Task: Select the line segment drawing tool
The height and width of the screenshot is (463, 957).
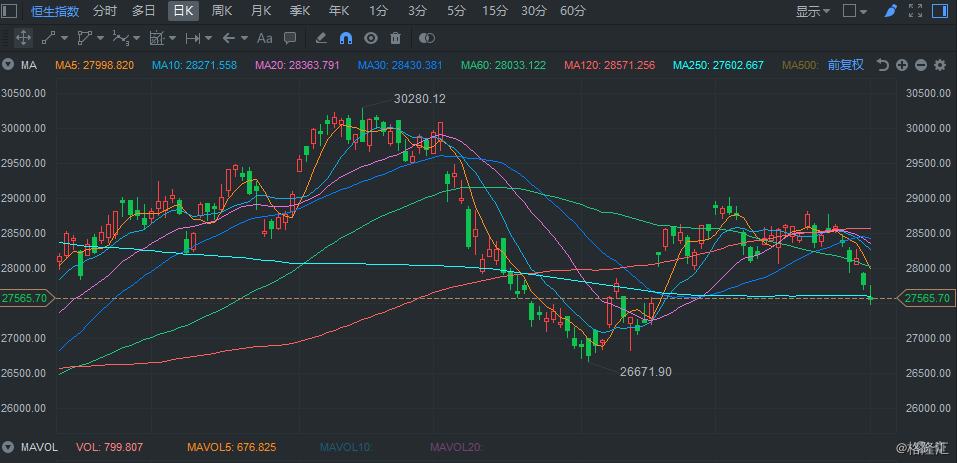Action: [48, 38]
